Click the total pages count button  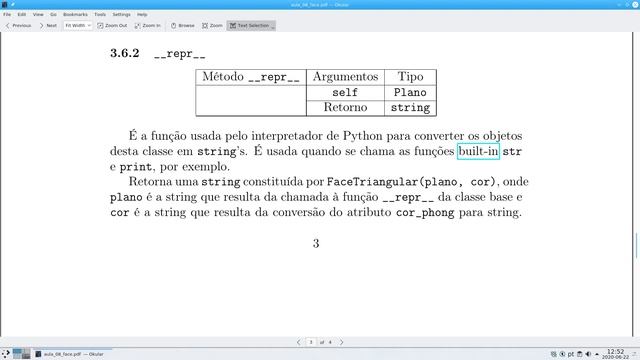[x=330, y=342]
